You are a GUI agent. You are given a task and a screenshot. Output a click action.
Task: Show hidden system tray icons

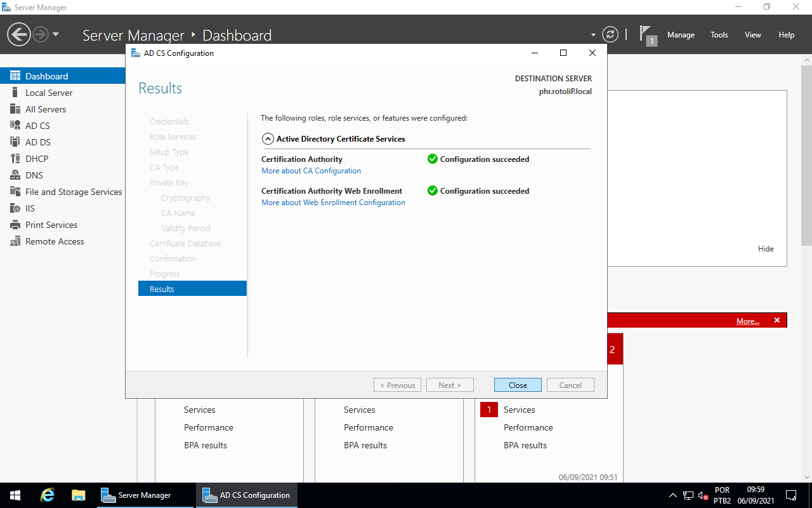(673, 495)
